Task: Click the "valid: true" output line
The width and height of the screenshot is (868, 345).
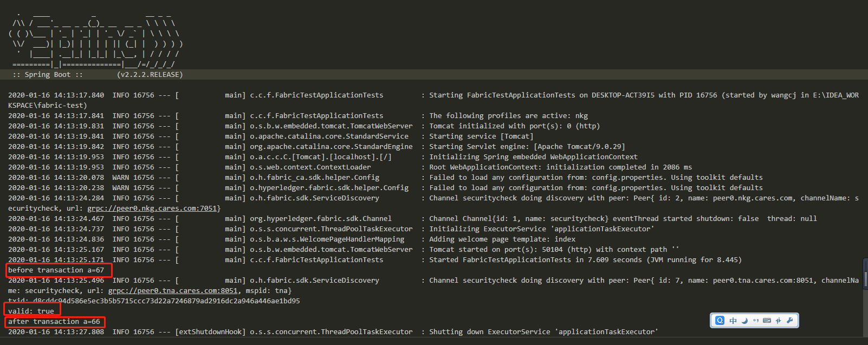Action: pos(31,311)
